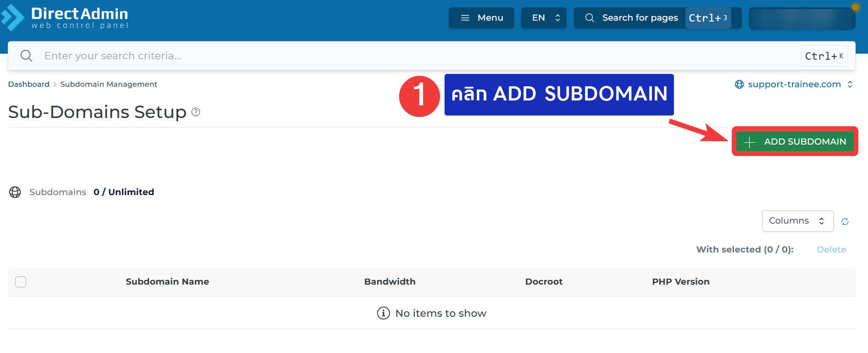Sort by the Subdomain Name column header

[x=167, y=282]
